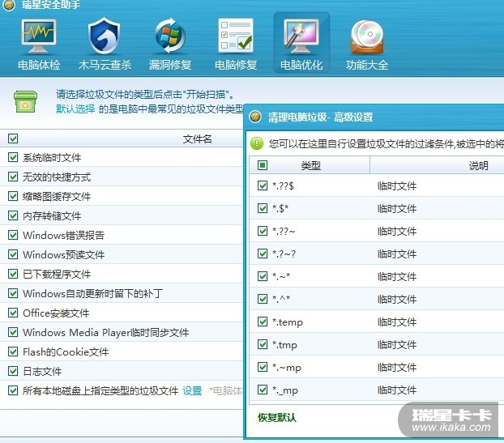This screenshot has width=504, height=443.
Task: Open 木马云查杀 shield icon
Action: 105,36
